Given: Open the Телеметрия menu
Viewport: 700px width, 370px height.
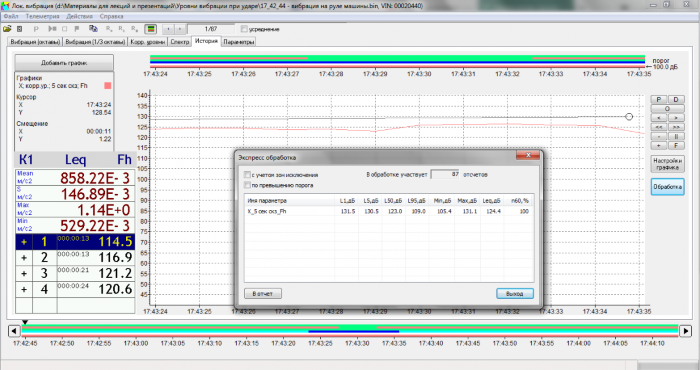Looking at the screenshot, I should (42, 17).
